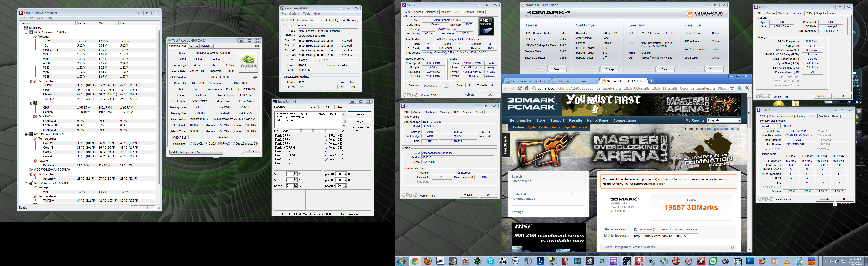Click the Fraps 99 icon in taskbar
Screen dimensions: 868x266
pyautogui.click(x=553, y=261)
